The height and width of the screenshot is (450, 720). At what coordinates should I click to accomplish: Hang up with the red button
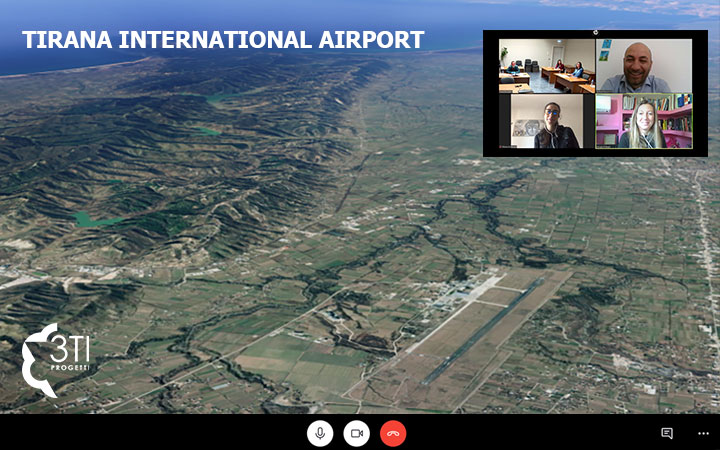pyautogui.click(x=393, y=433)
